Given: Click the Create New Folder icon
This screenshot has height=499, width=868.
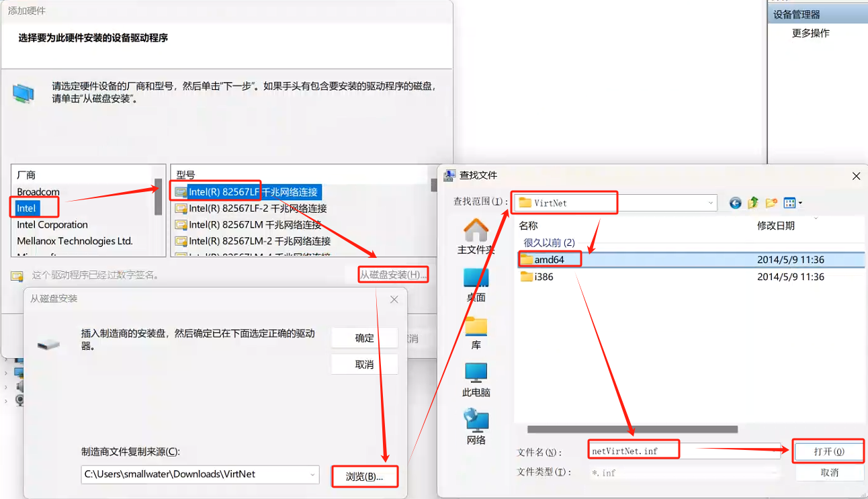Looking at the screenshot, I should [x=771, y=203].
